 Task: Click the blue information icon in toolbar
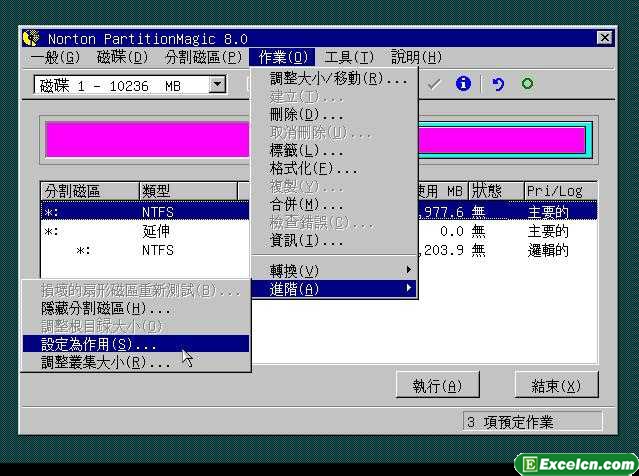coord(463,84)
